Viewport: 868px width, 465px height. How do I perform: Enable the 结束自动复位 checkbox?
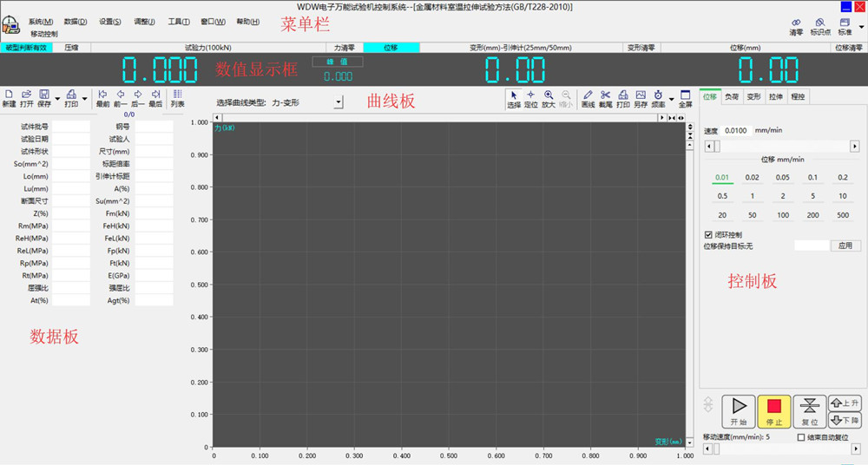click(800, 437)
